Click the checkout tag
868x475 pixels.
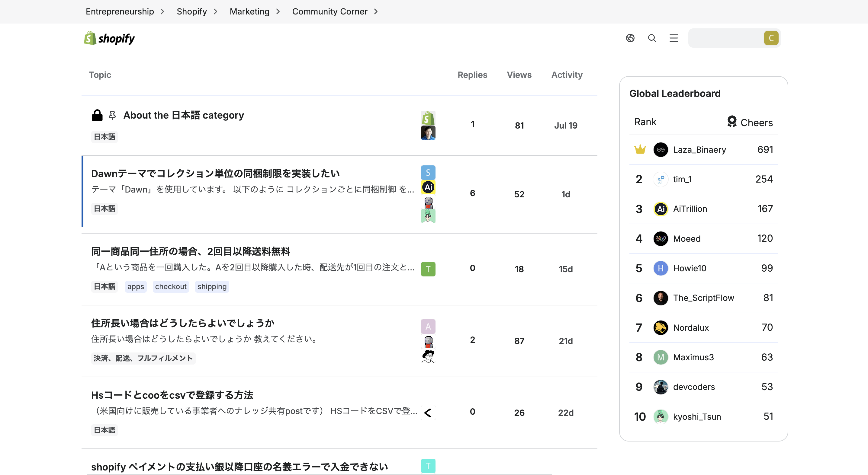pyautogui.click(x=171, y=286)
